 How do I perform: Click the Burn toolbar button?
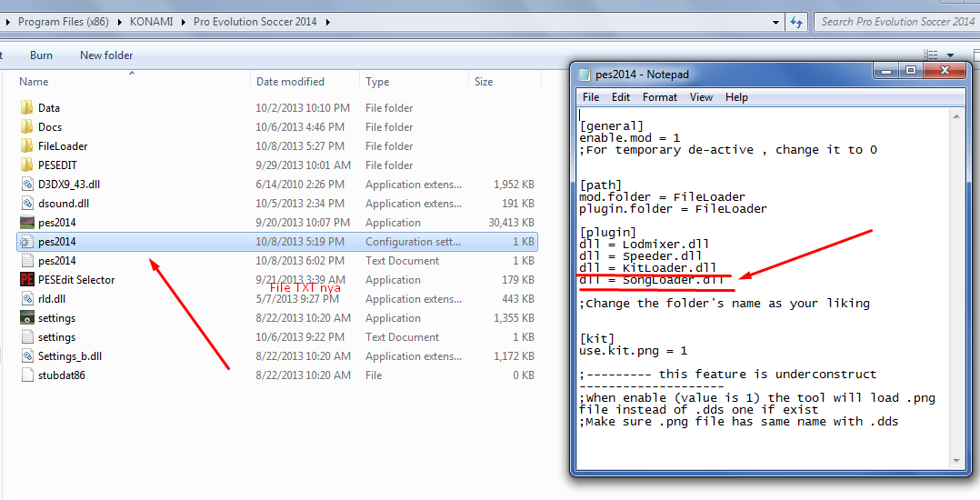41,55
